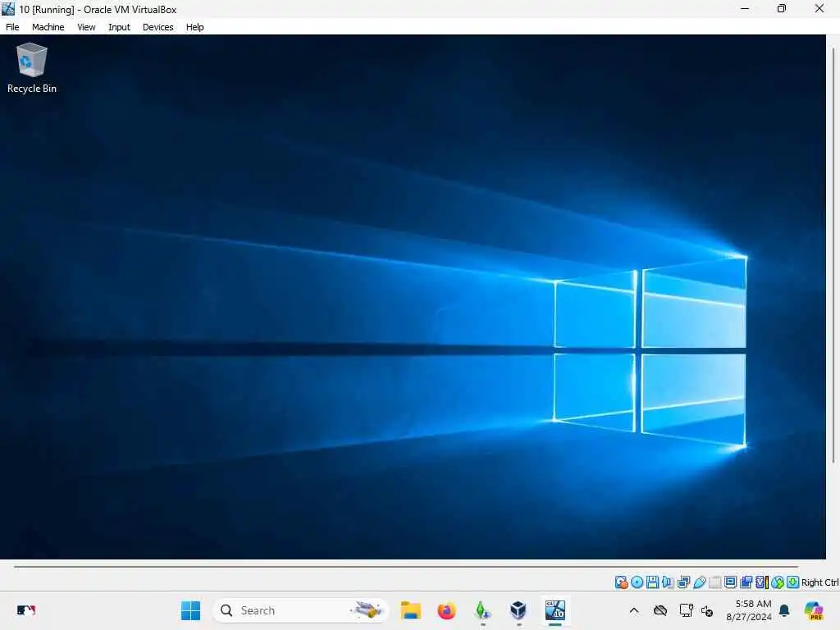Open The Sims plumbob taskbar icon

482,610
